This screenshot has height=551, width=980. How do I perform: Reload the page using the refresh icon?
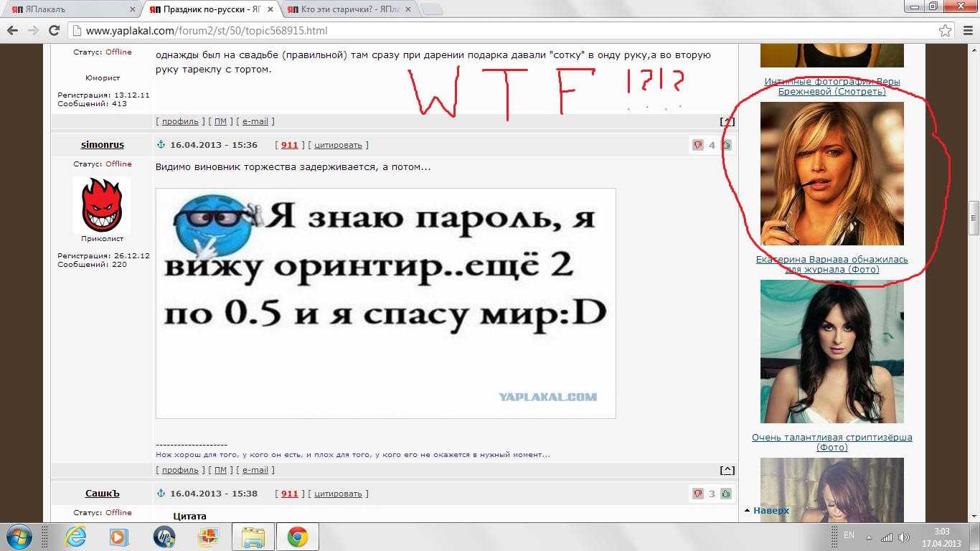54,31
